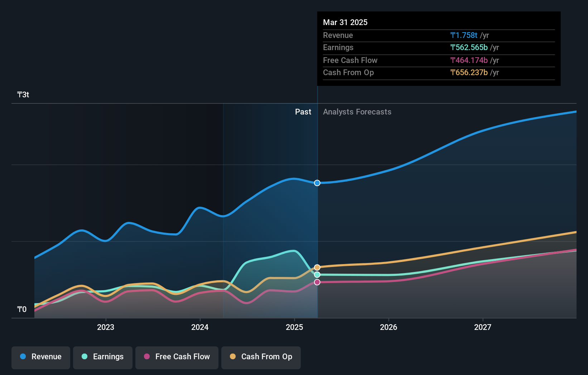Click the blue dot icon in Revenue legend
Screen dimensions: 588x375
tap(22, 357)
